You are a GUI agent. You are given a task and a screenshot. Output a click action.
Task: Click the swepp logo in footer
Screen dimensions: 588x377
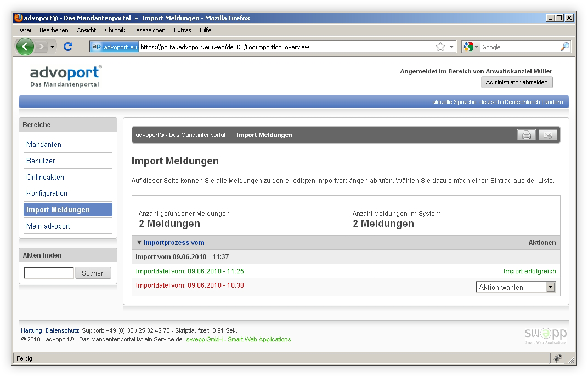[x=545, y=335]
